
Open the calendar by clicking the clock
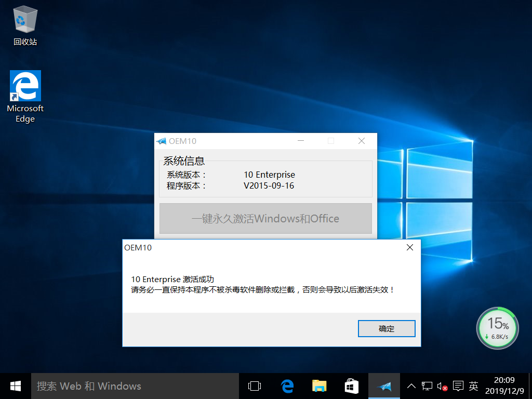(x=502, y=386)
